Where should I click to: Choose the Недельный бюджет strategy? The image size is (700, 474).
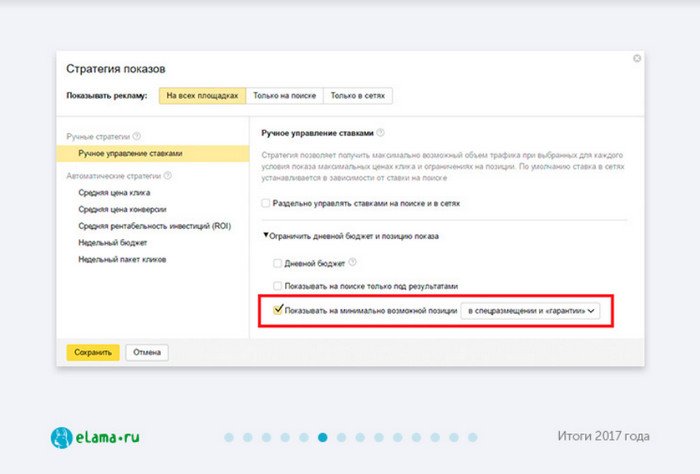112,243
